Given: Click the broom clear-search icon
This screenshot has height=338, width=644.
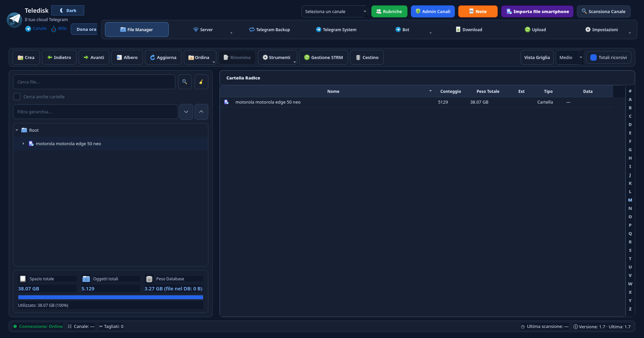Looking at the screenshot, I should pos(201,82).
